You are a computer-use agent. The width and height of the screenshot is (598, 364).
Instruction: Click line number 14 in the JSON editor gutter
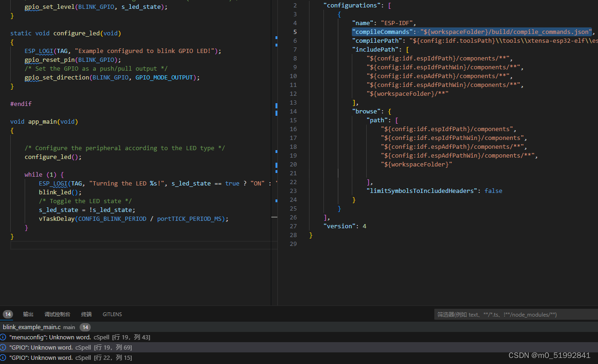coord(293,111)
